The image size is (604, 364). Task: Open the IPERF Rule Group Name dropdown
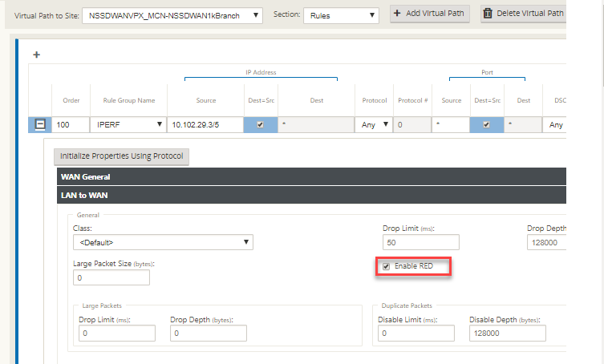(x=128, y=125)
